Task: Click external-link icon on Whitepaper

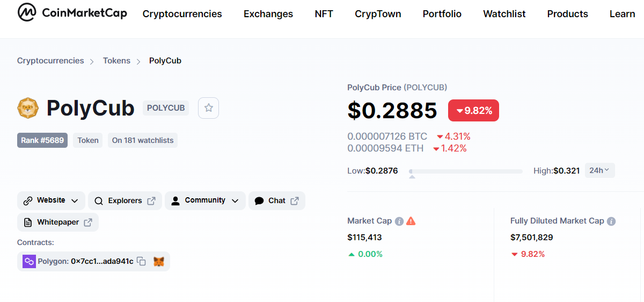Action: tap(88, 222)
